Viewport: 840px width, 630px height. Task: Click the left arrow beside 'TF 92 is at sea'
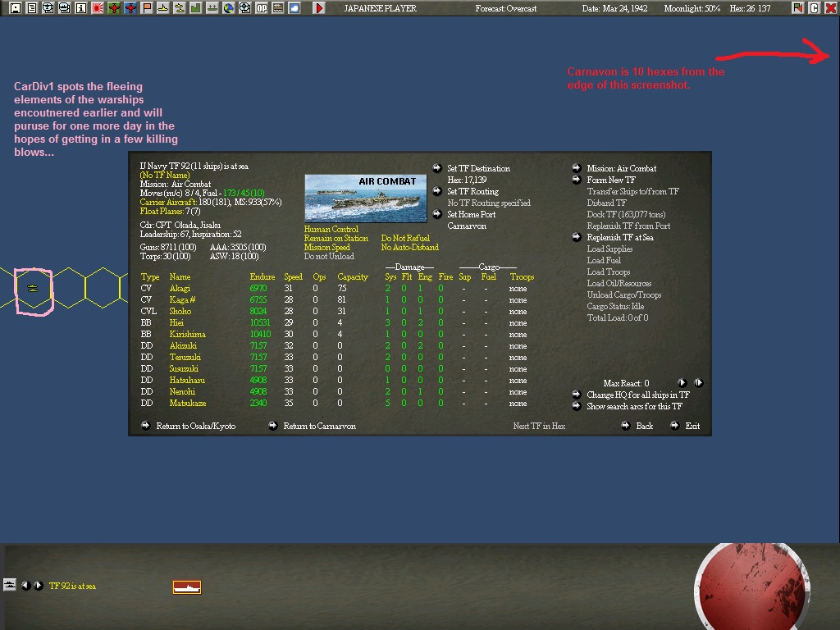pyautogui.click(x=27, y=586)
